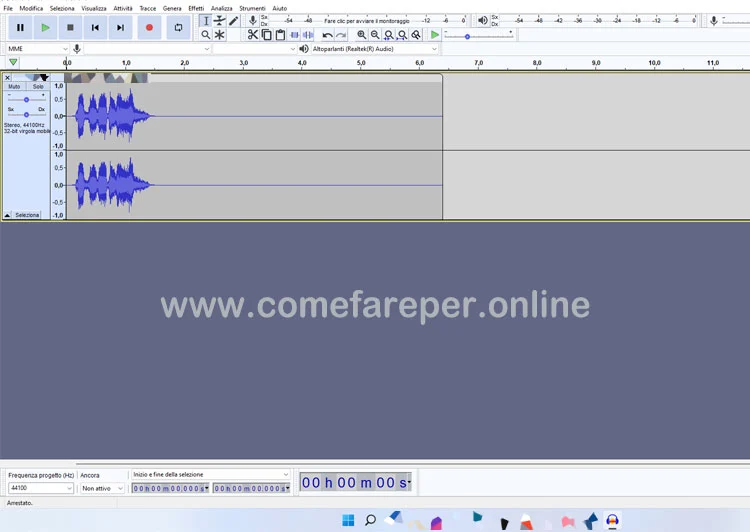The image size is (750, 532).
Task: Open the Visualizza menu
Action: click(x=94, y=8)
